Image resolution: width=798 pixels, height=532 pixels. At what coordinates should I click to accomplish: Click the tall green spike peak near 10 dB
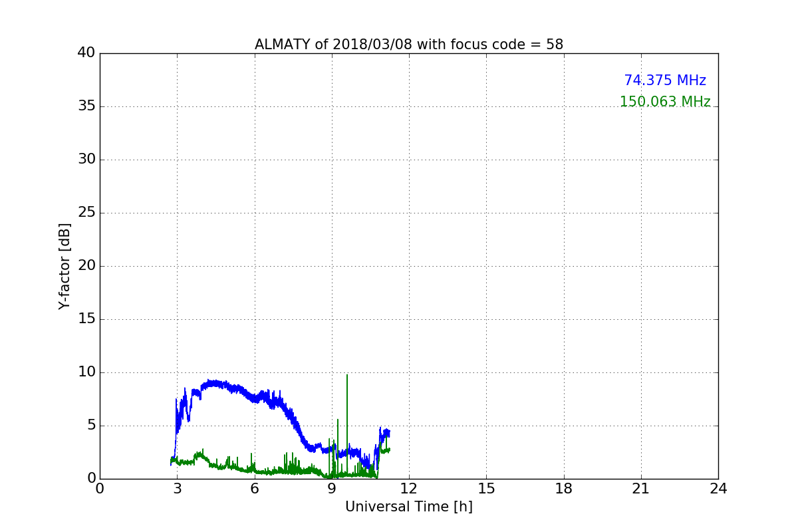point(346,376)
